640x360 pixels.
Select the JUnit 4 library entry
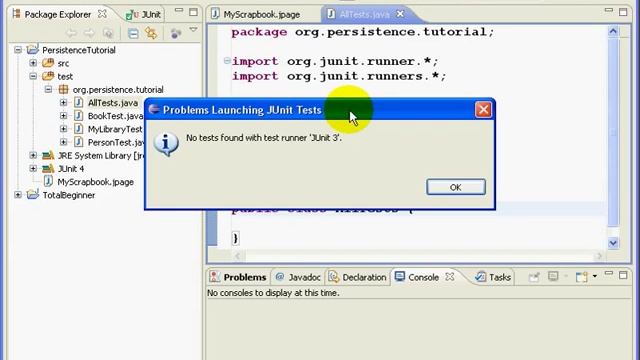pyautogui.click(x=71, y=169)
